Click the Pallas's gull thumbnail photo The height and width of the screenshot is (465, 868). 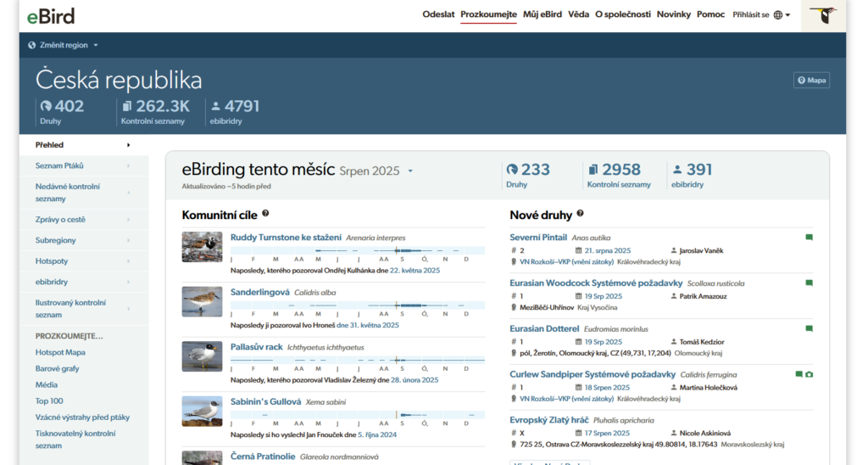(x=202, y=356)
